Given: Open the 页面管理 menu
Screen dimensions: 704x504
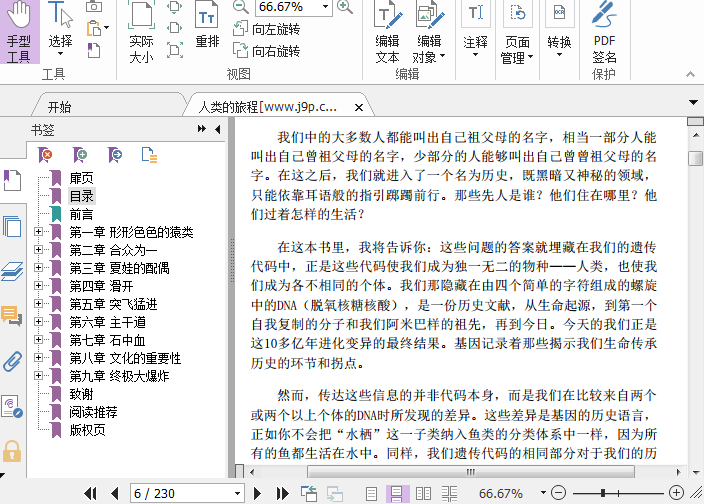Looking at the screenshot, I should pos(517,33).
